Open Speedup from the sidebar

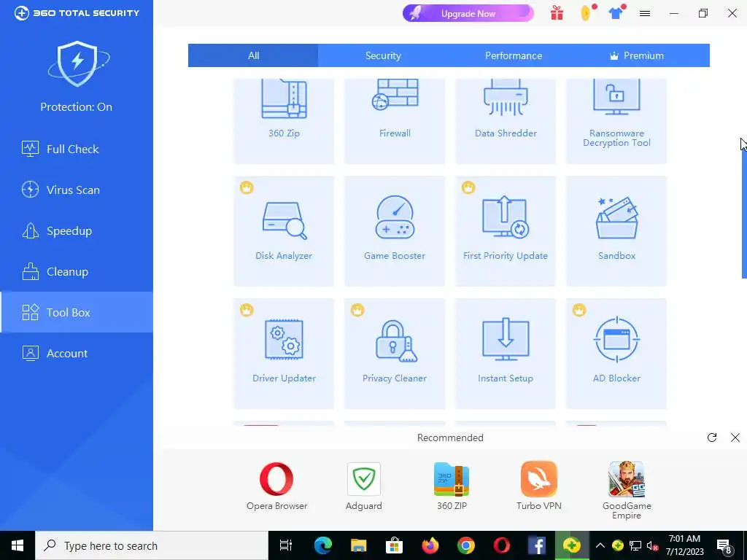tap(76, 231)
